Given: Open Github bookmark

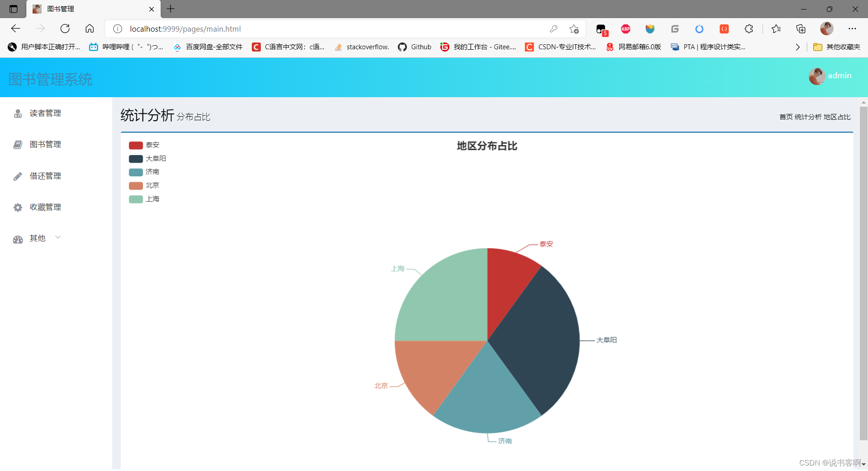Looking at the screenshot, I should click(x=415, y=47).
